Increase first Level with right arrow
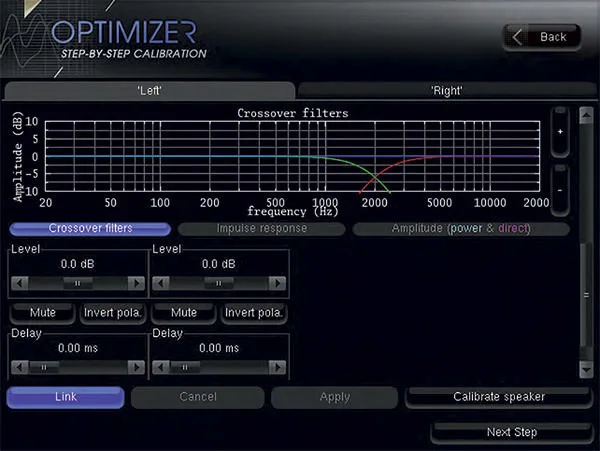 pyautogui.click(x=136, y=283)
